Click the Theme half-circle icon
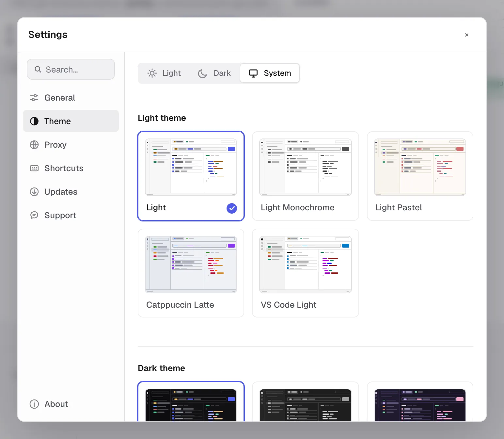Viewport: 504px width, 439px height. click(x=34, y=121)
